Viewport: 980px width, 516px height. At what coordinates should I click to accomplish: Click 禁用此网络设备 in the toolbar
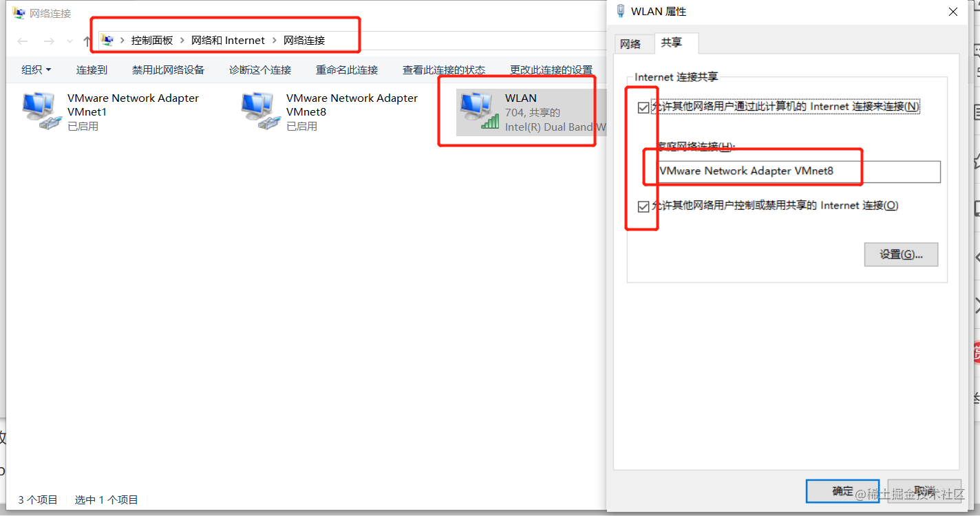pyautogui.click(x=169, y=69)
